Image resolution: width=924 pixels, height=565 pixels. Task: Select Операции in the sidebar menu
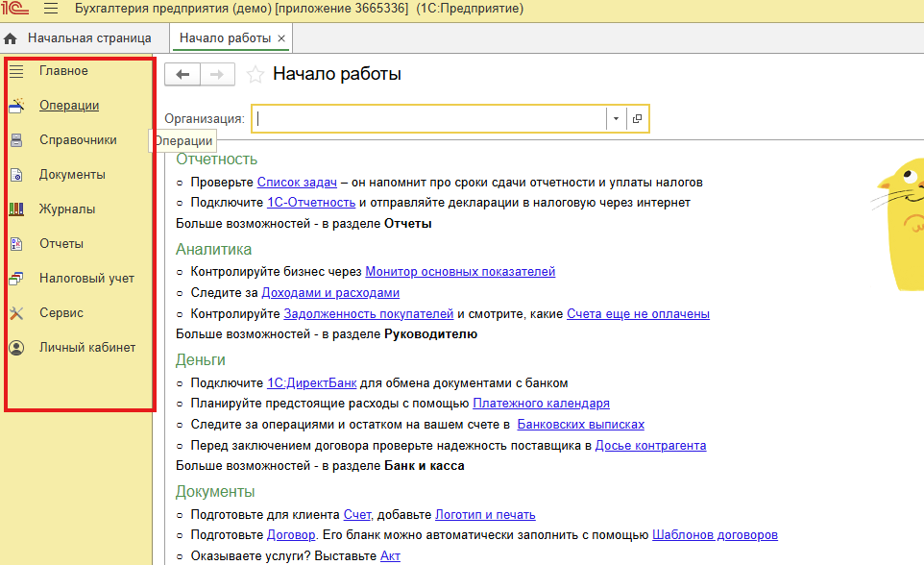coord(69,106)
